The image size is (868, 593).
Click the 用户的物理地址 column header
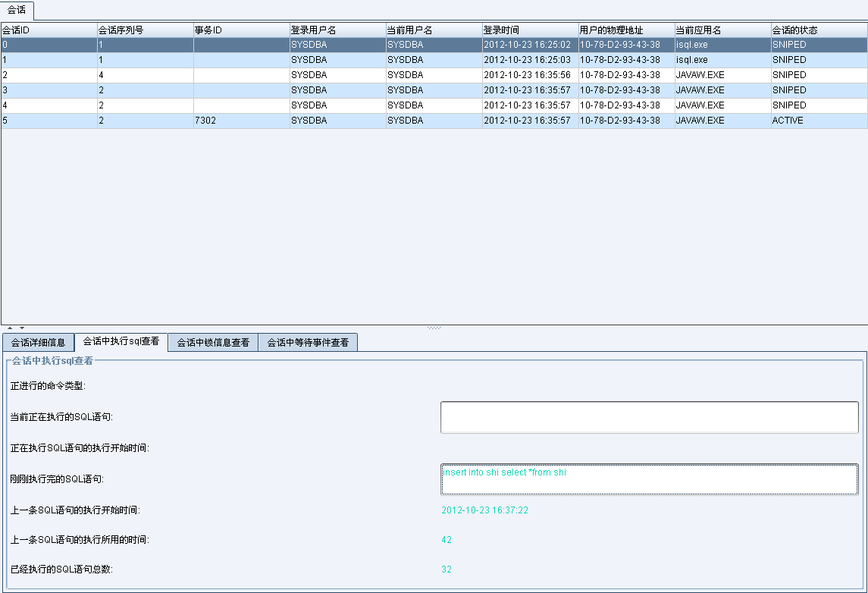pos(626,30)
